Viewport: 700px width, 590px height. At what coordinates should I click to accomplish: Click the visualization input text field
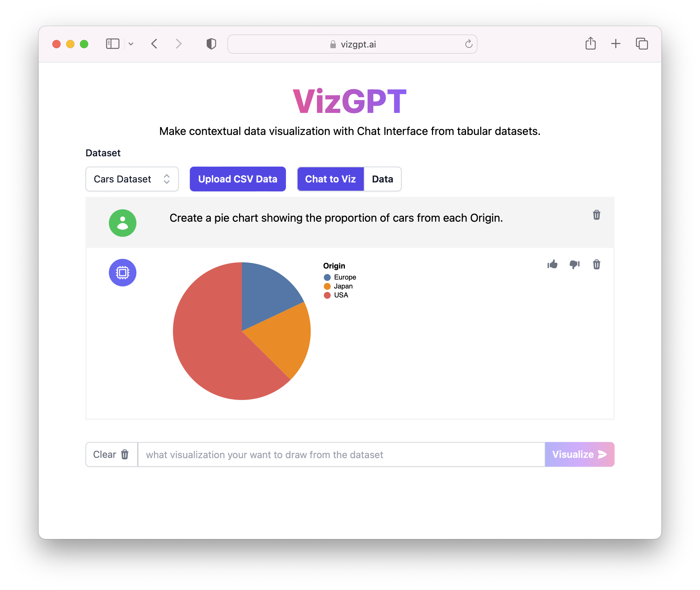[x=341, y=454]
